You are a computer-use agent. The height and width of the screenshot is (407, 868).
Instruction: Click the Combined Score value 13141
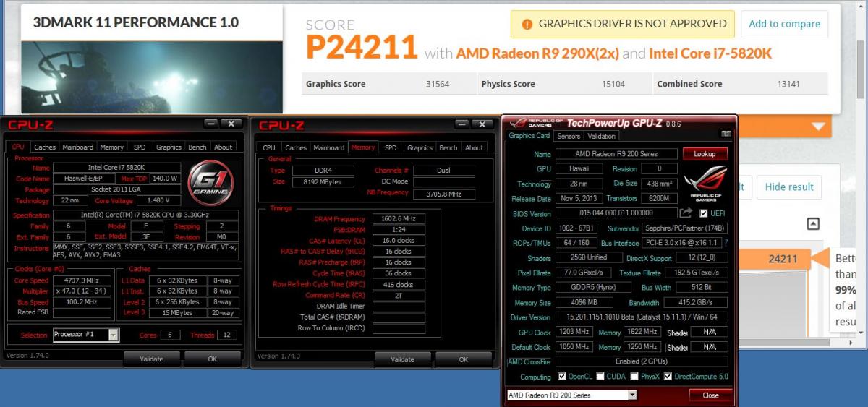pyautogui.click(x=788, y=84)
